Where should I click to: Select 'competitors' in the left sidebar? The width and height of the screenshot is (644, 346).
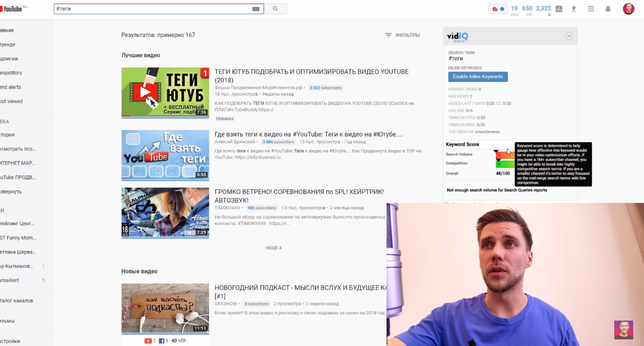[11, 73]
